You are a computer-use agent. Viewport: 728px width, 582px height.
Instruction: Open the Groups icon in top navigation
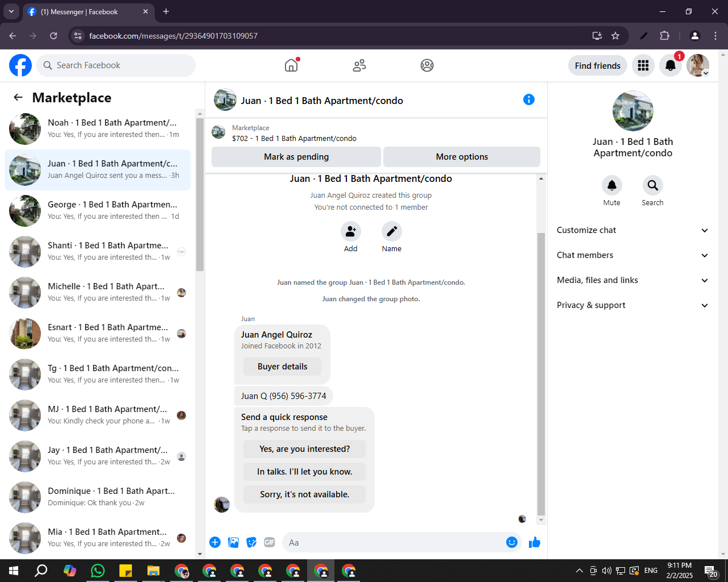point(427,65)
